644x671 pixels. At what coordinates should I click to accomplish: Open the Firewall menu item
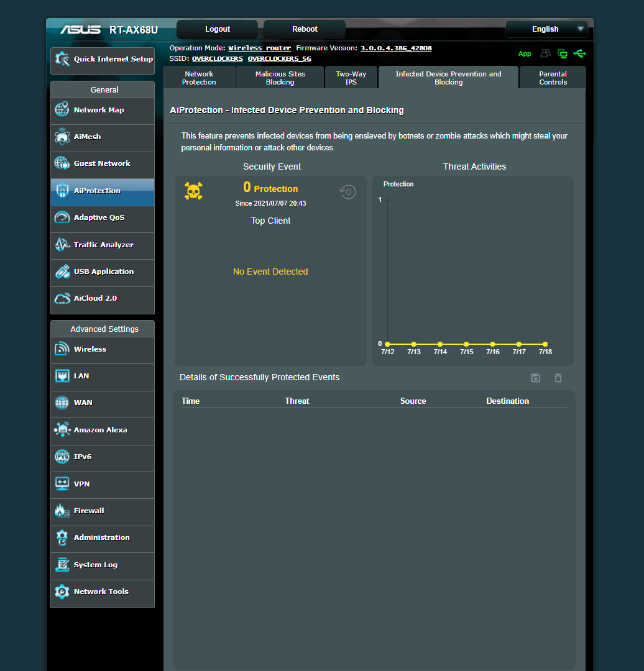[x=103, y=511]
